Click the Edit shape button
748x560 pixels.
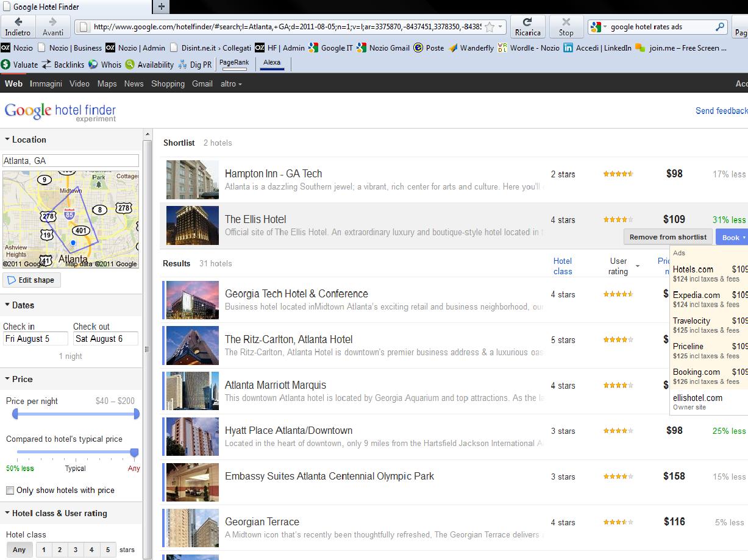coord(32,280)
